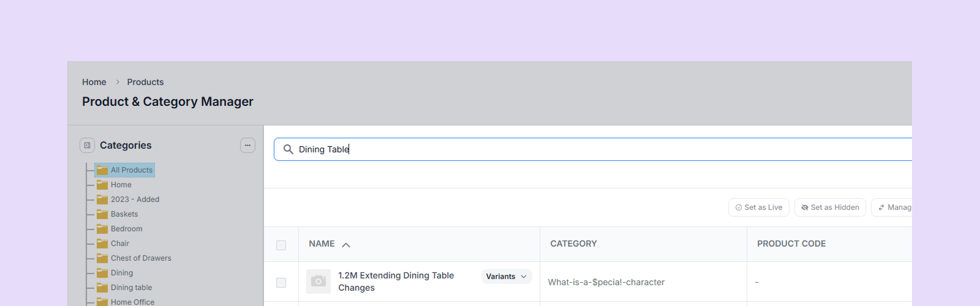The width and height of the screenshot is (980, 306).
Task: Click the search magnifier icon
Action: tap(288, 149)
